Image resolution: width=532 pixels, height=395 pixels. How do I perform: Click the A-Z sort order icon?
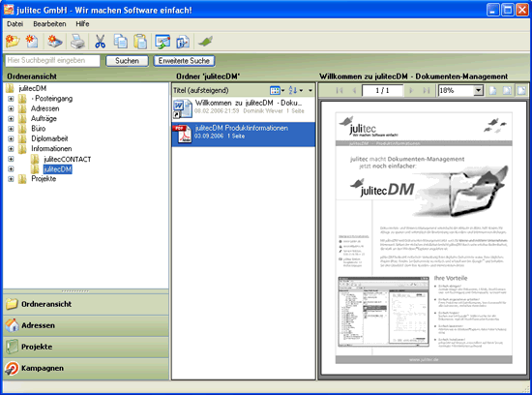[293, 90]
